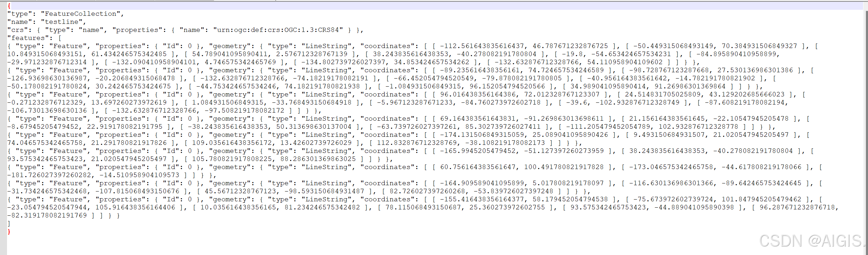This screenshot has width=868, height=255.
Task: Click the value -174.131506849315059
Action: (x=482, y=135)
